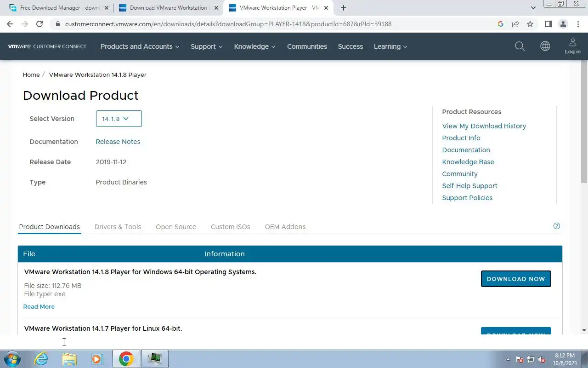The image size is (588, 368).
Task: Expand the Products and Accounts menu
Action: click(x=140, y=46)
